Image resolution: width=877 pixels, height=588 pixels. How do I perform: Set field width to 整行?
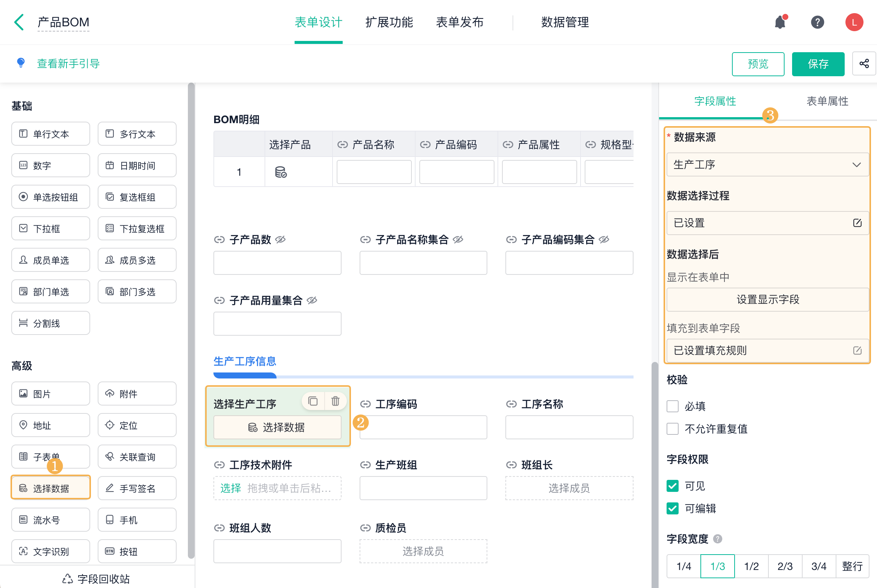(x=852, y=566)
